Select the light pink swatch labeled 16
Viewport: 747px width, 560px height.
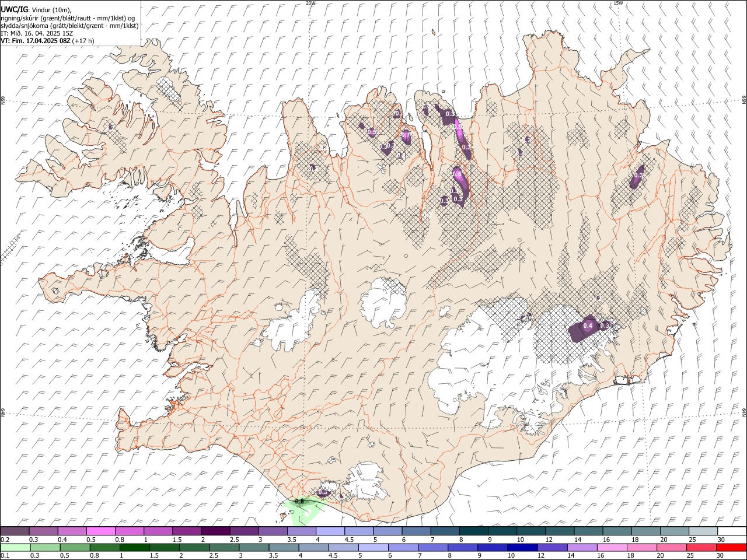pyautogui.click(x=612, y=547)
